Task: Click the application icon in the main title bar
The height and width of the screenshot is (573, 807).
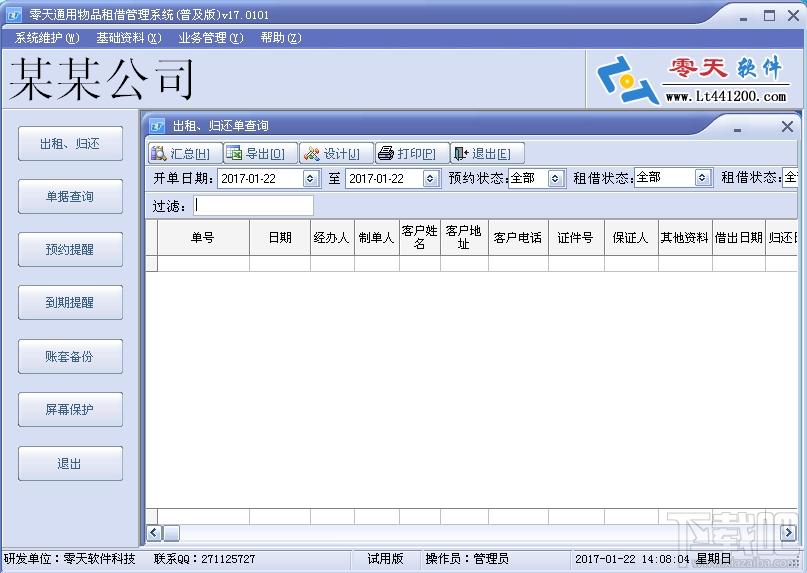Action: click(x=14, y=15)
